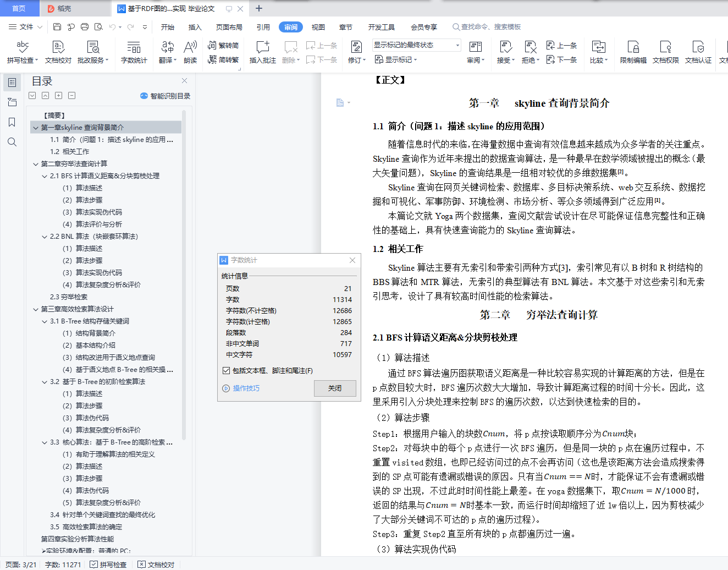Select 1.2 相关工作 in the outline
Screen dimensions: 728x570
69,152
